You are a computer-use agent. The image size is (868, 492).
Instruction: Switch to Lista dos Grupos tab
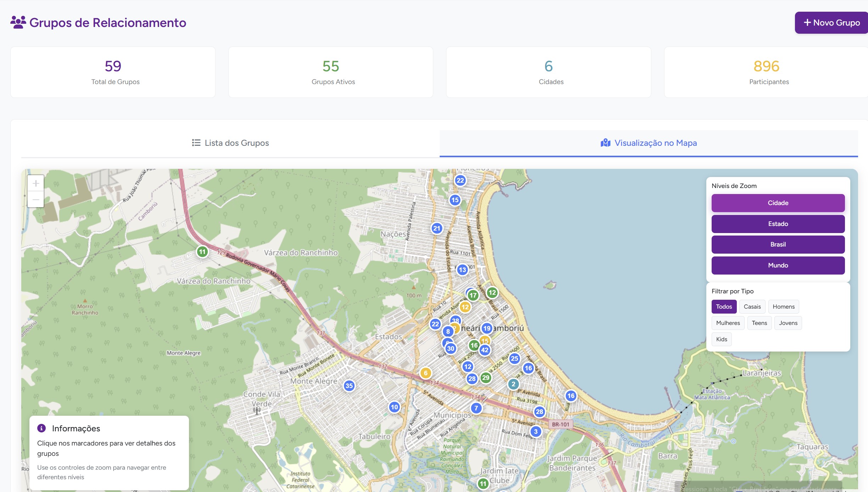(230, 143)
